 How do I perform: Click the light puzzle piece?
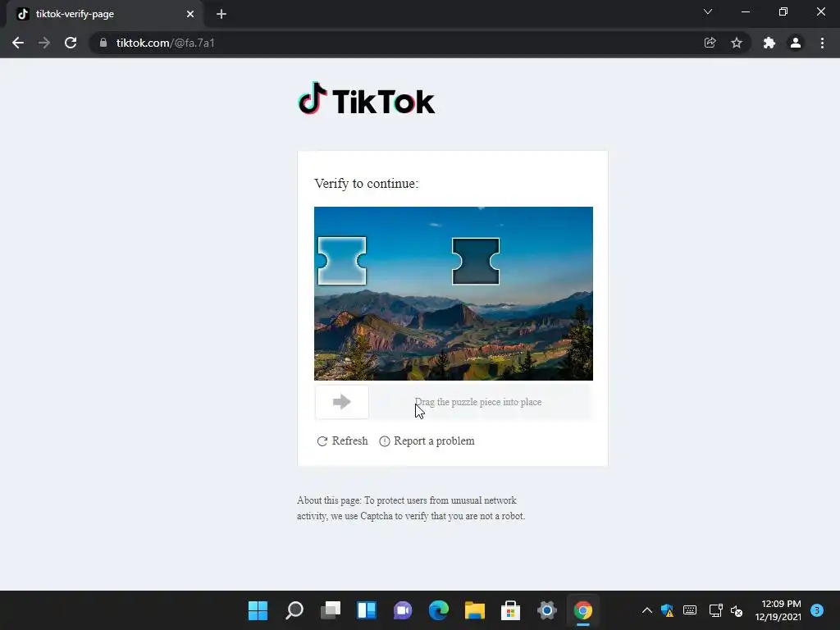click(342, 261)
